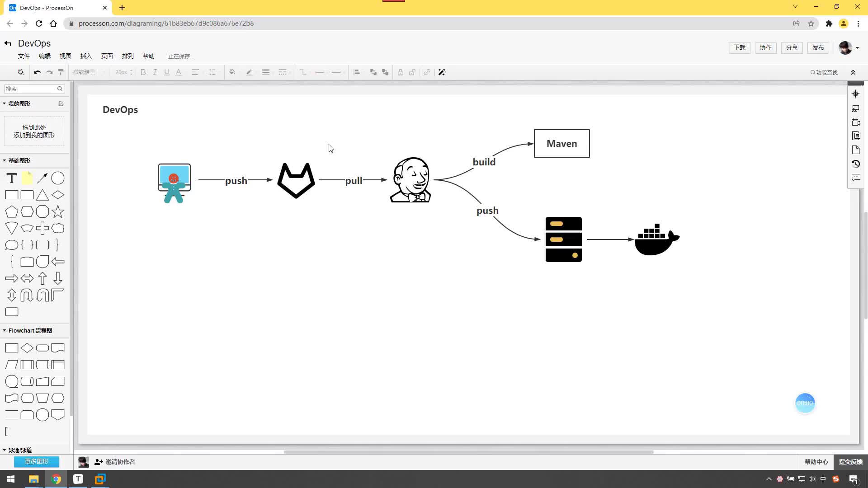Click 邀请协作者 invite link

tap(115, 462)
